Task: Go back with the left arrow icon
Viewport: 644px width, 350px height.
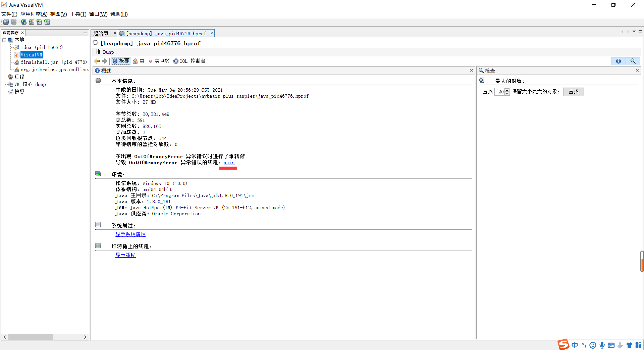Action: pos(97,61)
